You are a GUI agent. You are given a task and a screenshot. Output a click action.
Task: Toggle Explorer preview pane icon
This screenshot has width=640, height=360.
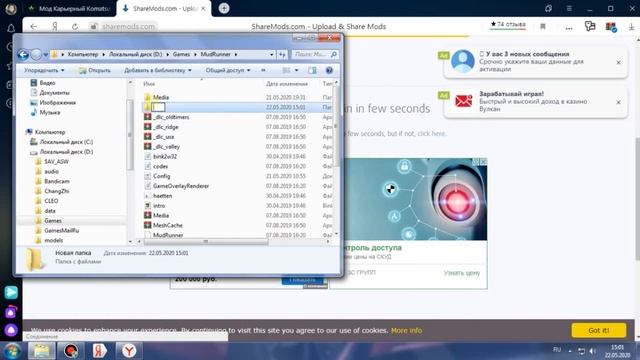(x=312, y=70)
